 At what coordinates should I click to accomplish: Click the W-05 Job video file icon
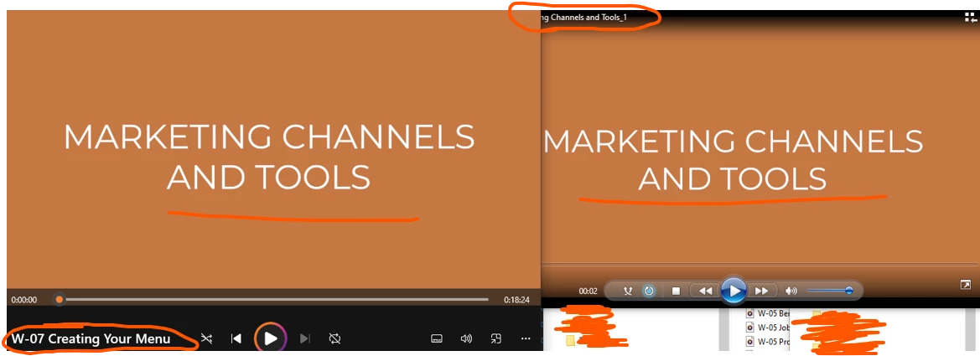pos(750,328)
